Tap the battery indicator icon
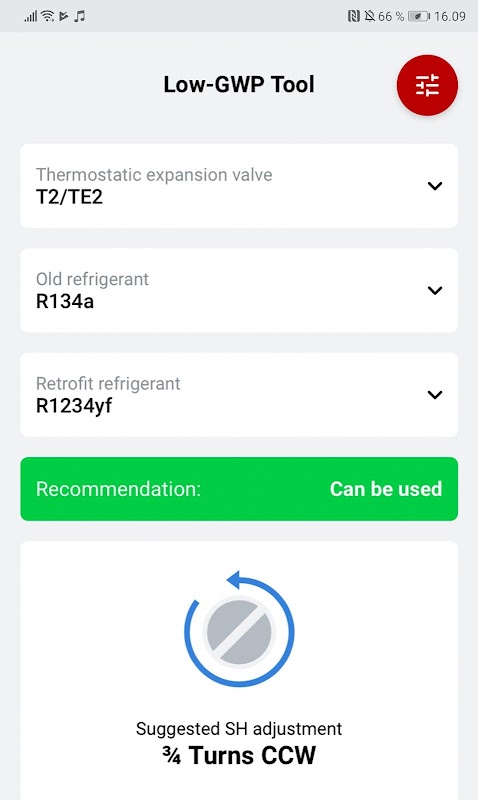Image resolution: width=478 pixels, height=800 pixels. pos(419,16)
